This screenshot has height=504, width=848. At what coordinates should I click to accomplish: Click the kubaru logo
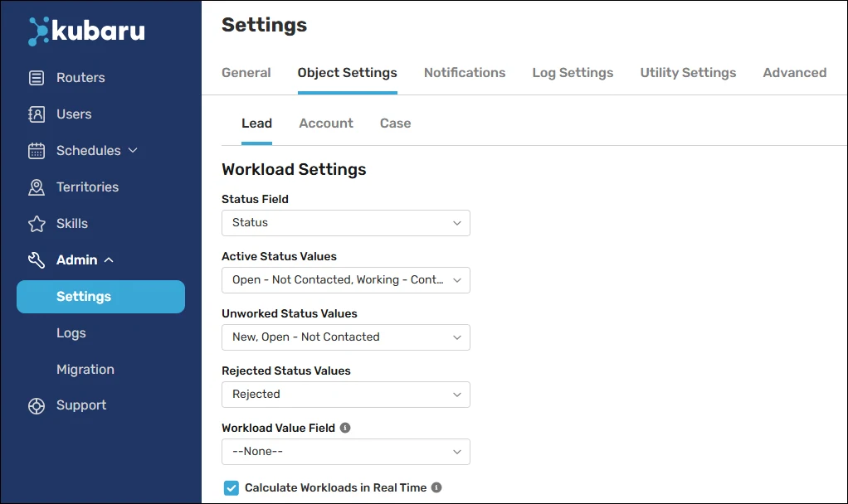(86, 31)
